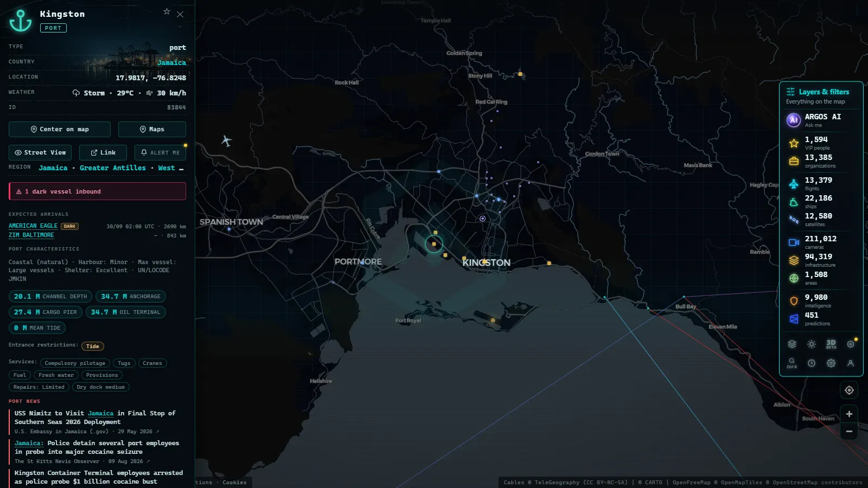This screenshot has width=868, height=488.
Task: Open AMERICAN EAGLE vessel details
Action: [33, 226]
